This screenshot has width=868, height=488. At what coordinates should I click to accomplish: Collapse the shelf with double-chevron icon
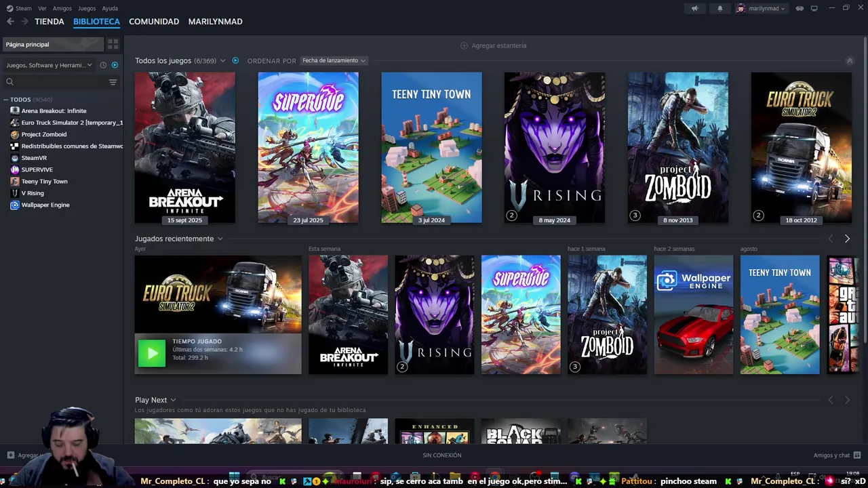point(850,60)
